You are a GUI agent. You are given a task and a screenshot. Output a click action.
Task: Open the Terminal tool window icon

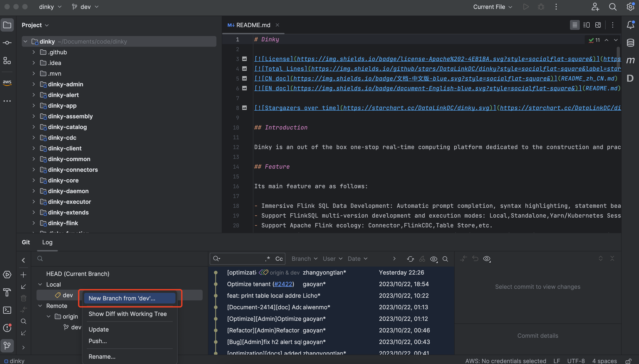(7, 310)
